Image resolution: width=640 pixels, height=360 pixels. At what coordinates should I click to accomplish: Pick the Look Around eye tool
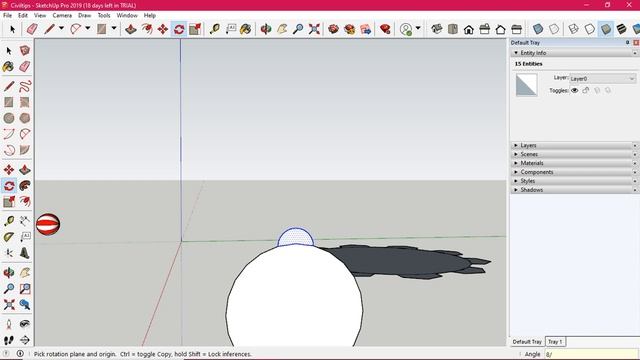pos(24,324)
